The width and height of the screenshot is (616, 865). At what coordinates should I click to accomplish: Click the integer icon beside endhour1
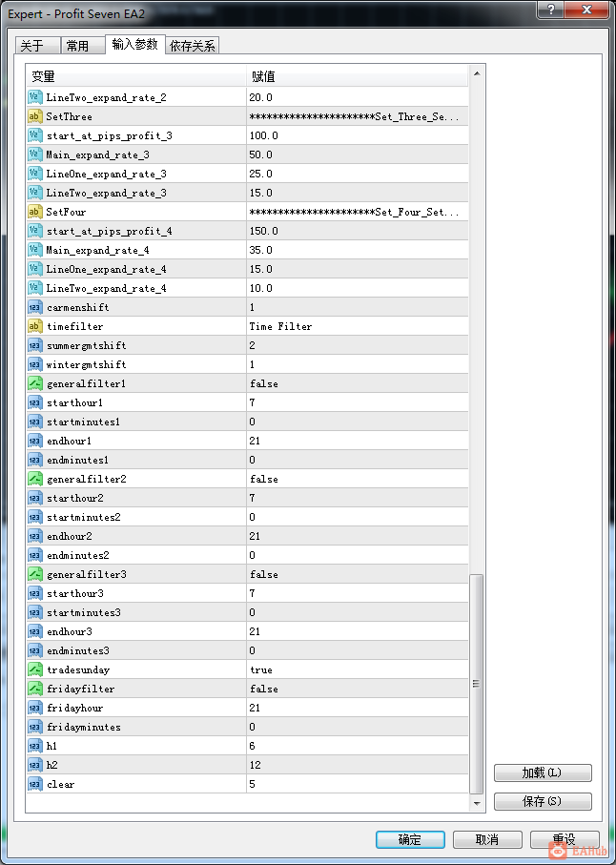(x=34, y=441)
